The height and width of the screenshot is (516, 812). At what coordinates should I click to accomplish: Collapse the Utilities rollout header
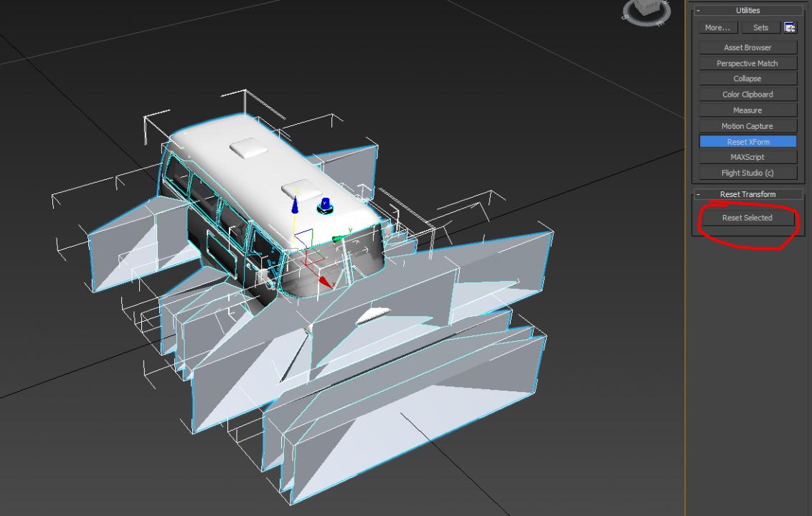[x=747, y=11]
